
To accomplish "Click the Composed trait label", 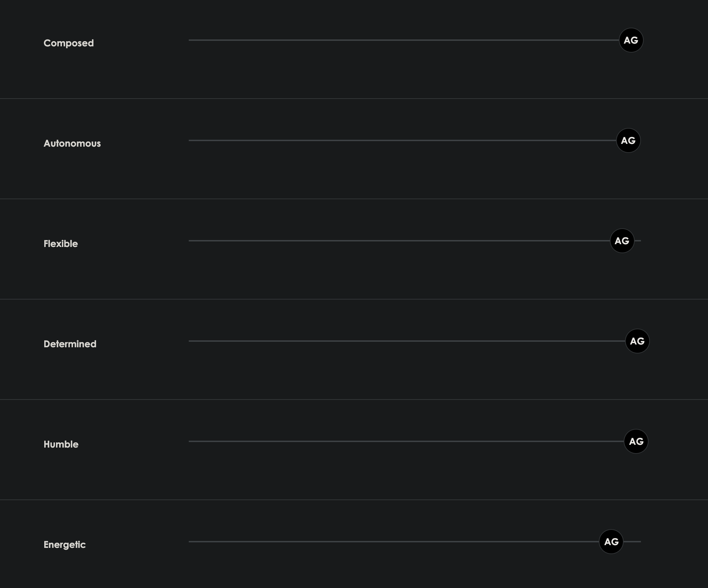I will point(68,43).
